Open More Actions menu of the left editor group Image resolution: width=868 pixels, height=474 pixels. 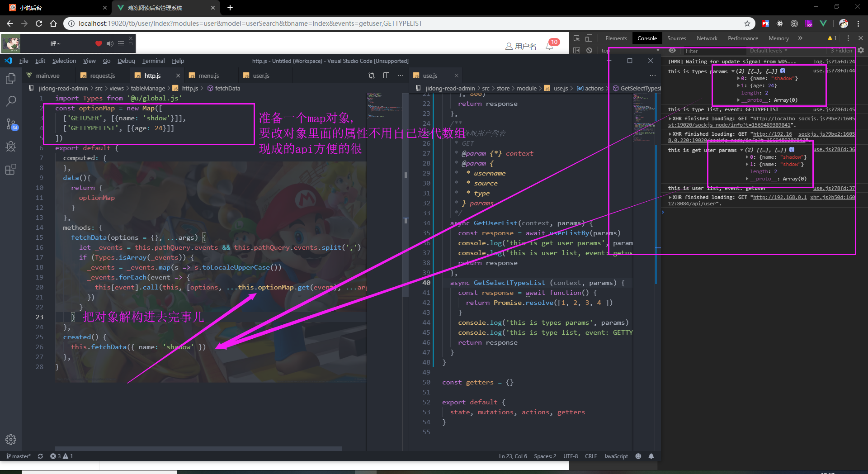[401, 76]
